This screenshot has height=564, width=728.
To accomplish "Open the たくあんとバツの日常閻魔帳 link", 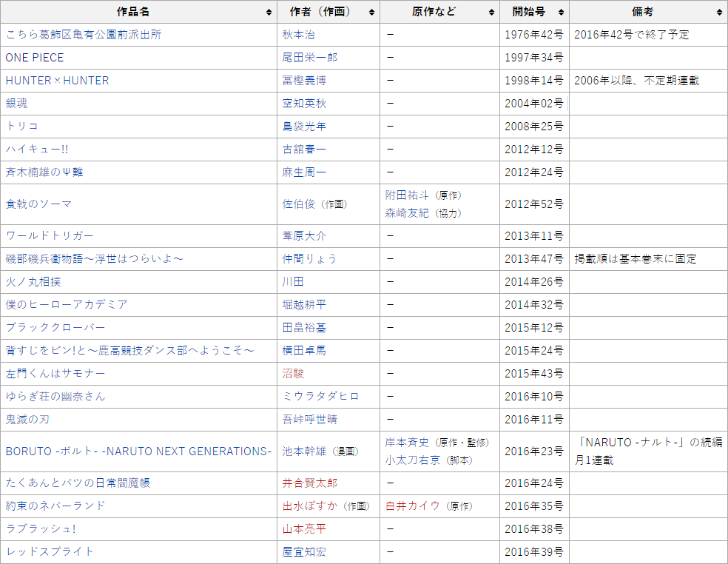I will [78, 483].
